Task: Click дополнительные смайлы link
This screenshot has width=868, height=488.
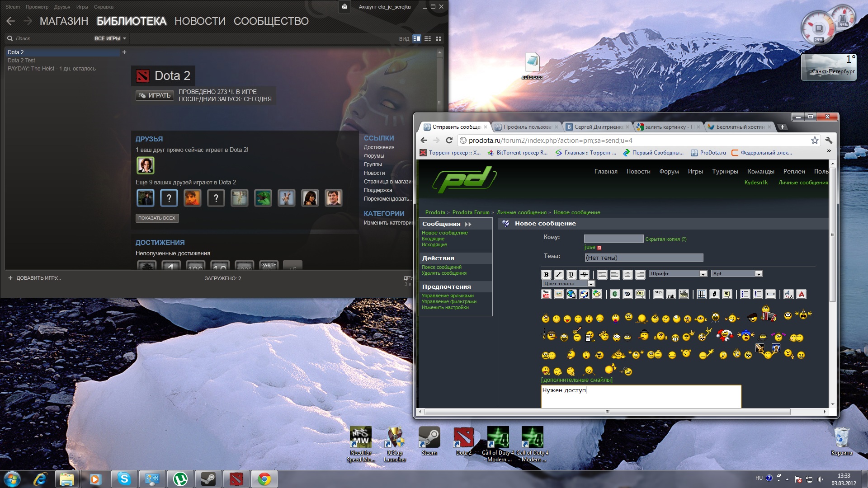Action: tap(577, 380)
